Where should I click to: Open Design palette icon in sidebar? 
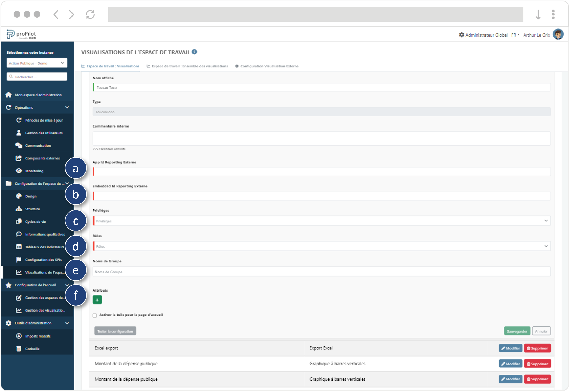point(19,196)
